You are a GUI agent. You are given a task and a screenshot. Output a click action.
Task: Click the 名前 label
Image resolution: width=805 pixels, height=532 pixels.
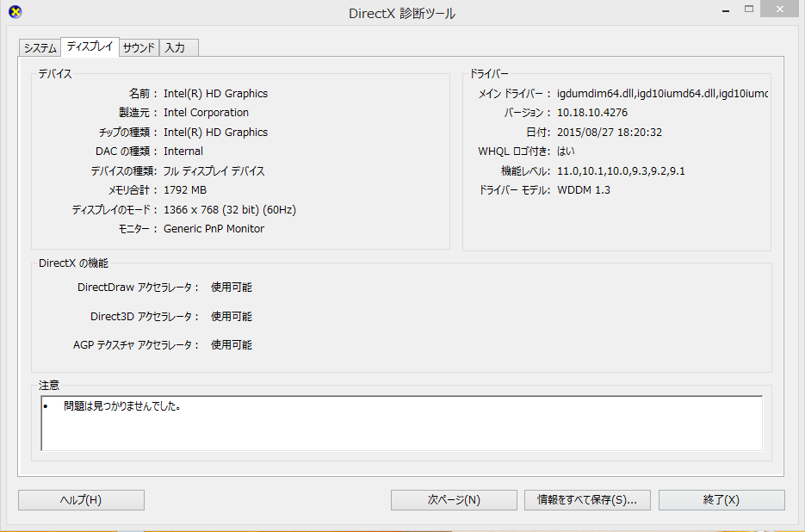point(142,94)
